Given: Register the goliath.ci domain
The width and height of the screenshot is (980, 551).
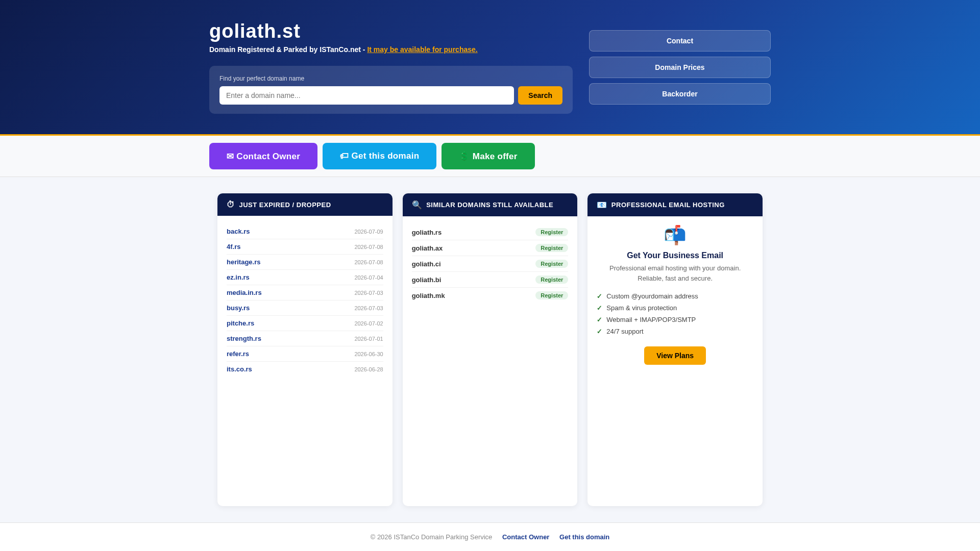Looking at the screenshot, I should coord(552,264).
